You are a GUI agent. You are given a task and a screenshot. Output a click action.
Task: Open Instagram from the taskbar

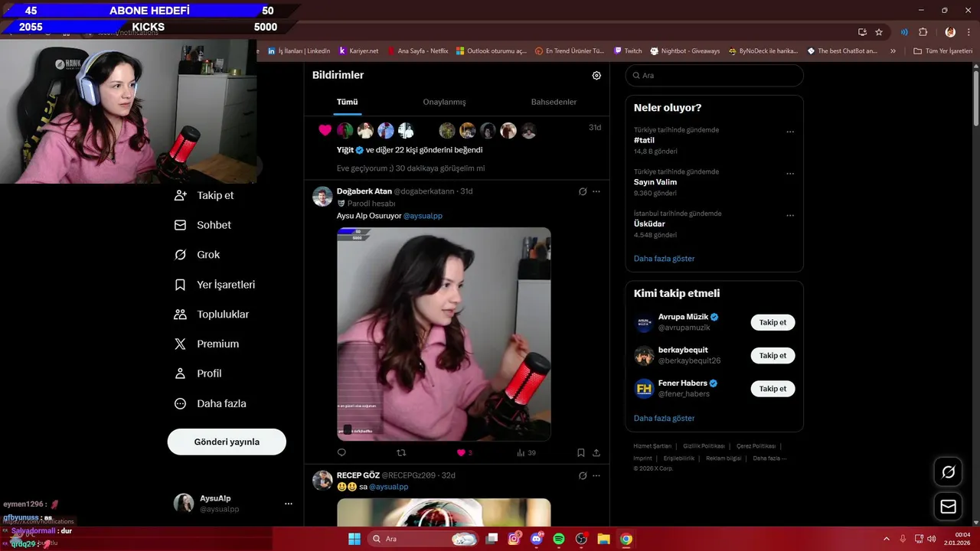coord(514,539)
